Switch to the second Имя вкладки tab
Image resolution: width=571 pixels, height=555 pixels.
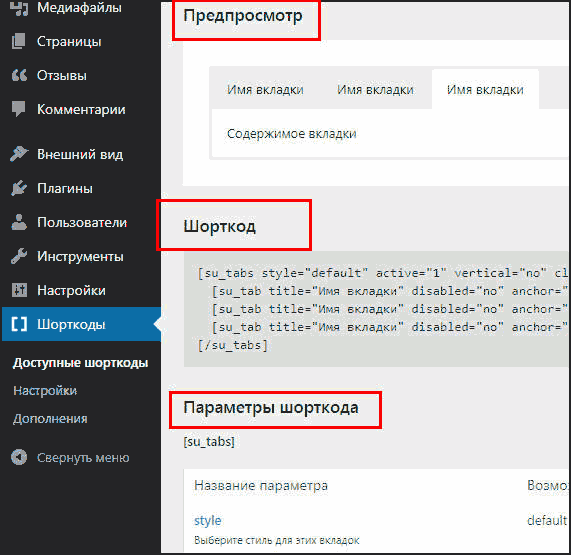[375, 90]
